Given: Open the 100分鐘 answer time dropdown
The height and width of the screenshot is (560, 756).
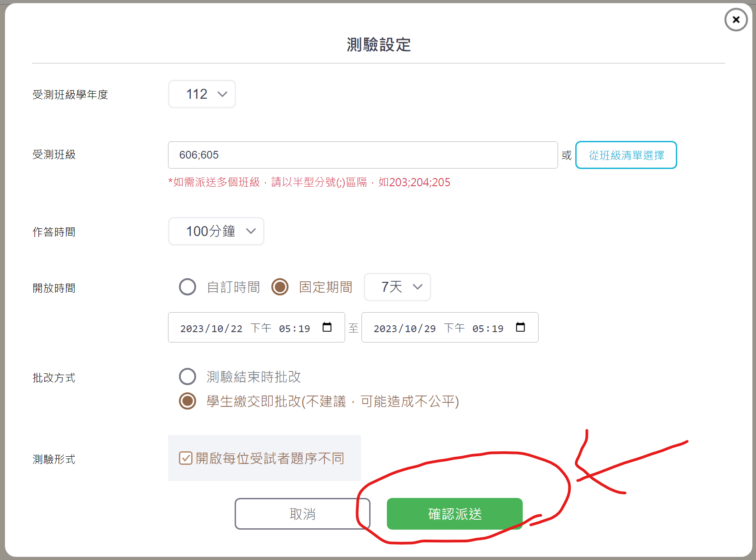Looking at the screenshot, I should pyautogui.click(x=216, y=232).
